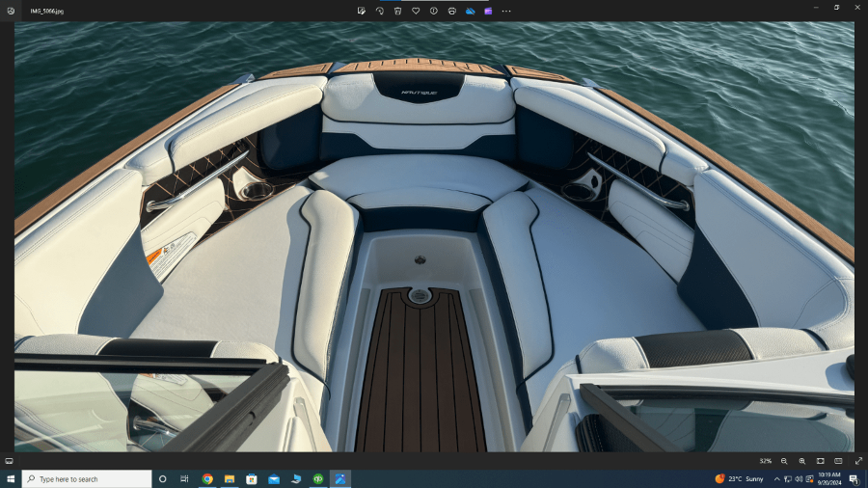This screenshot has height=488, width=868.
Task: Restore down the Photos window
Action: coord(837,7)
